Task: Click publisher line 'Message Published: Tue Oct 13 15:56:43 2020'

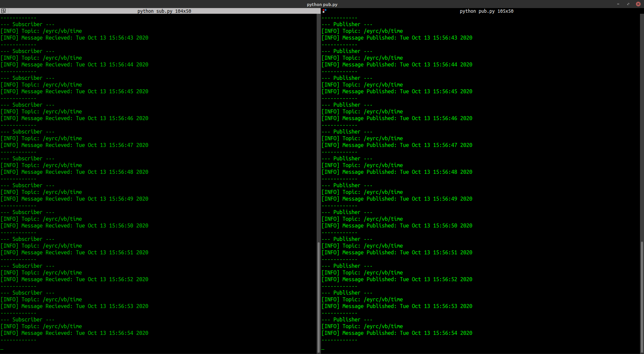Action: 397,38
